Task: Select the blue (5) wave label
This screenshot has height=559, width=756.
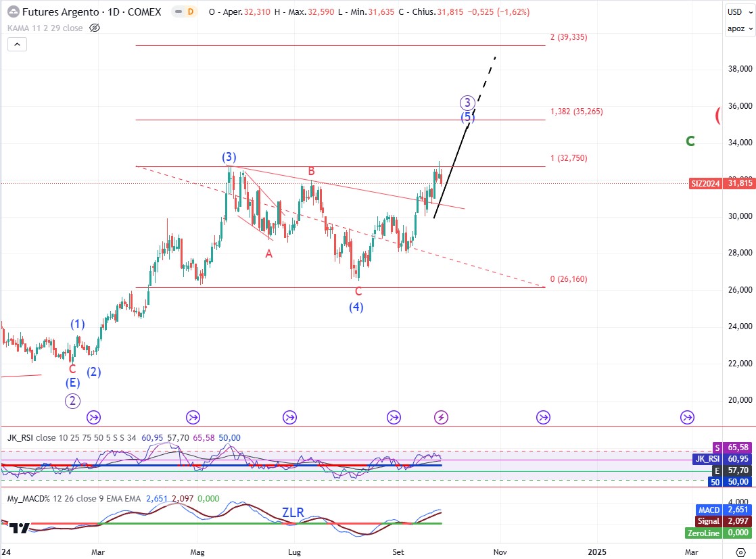Action: pyautogui.click(x=468, y=117)
